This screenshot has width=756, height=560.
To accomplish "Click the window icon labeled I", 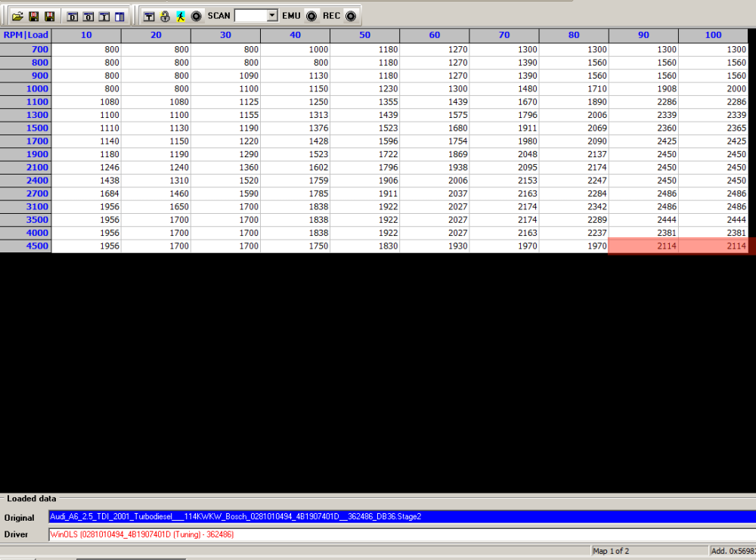I will tap(104, 17).
